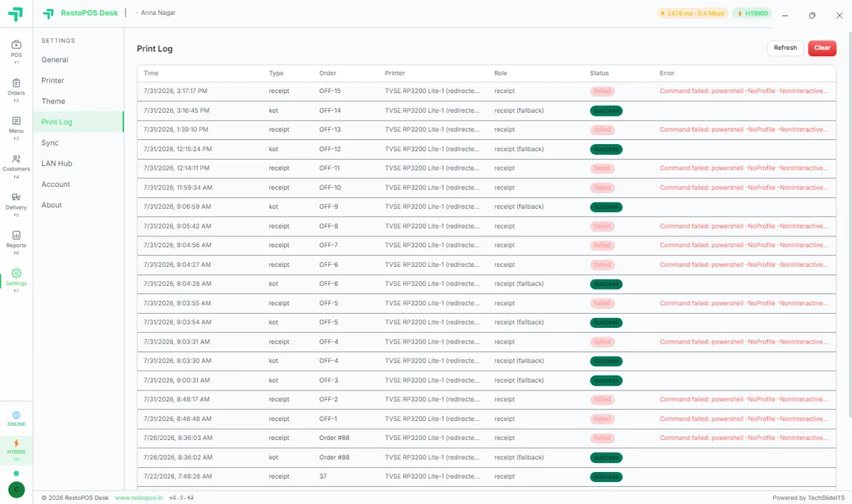
Task: Click the Status column header
Action: coord(599,73)
